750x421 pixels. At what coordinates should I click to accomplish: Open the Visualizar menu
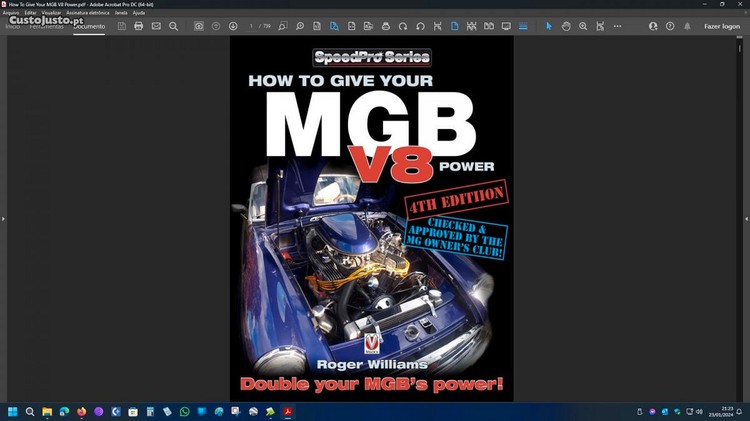[x=52, y=13]
